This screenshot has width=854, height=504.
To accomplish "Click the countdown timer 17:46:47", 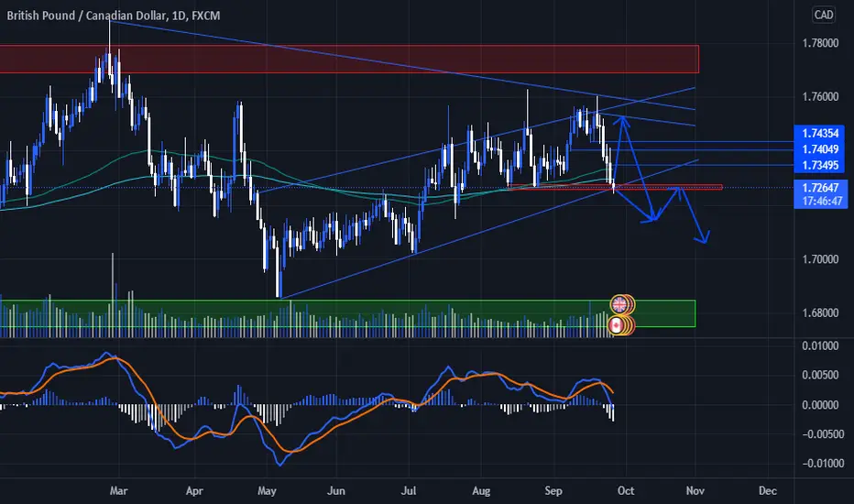I will click(821, 202).
